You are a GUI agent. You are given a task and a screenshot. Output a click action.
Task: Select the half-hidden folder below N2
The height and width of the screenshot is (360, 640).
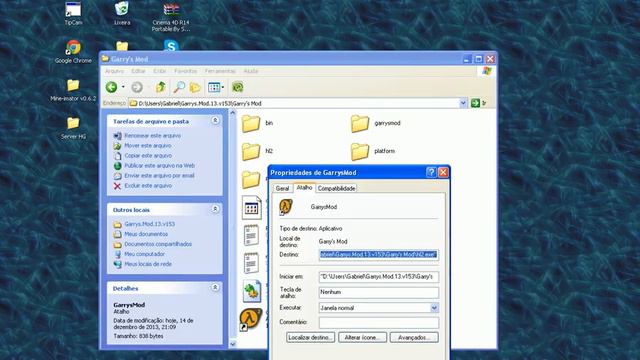251,179
